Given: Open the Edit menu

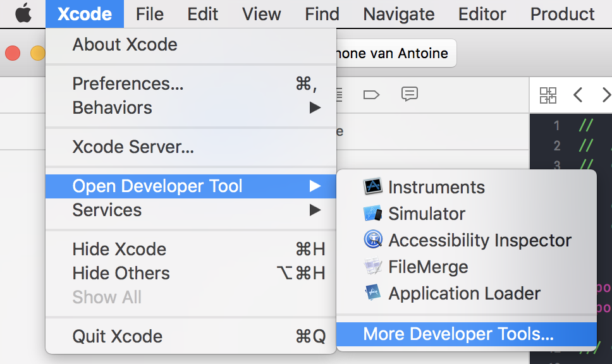Looking at the screenshot, I should coord(202,14).
